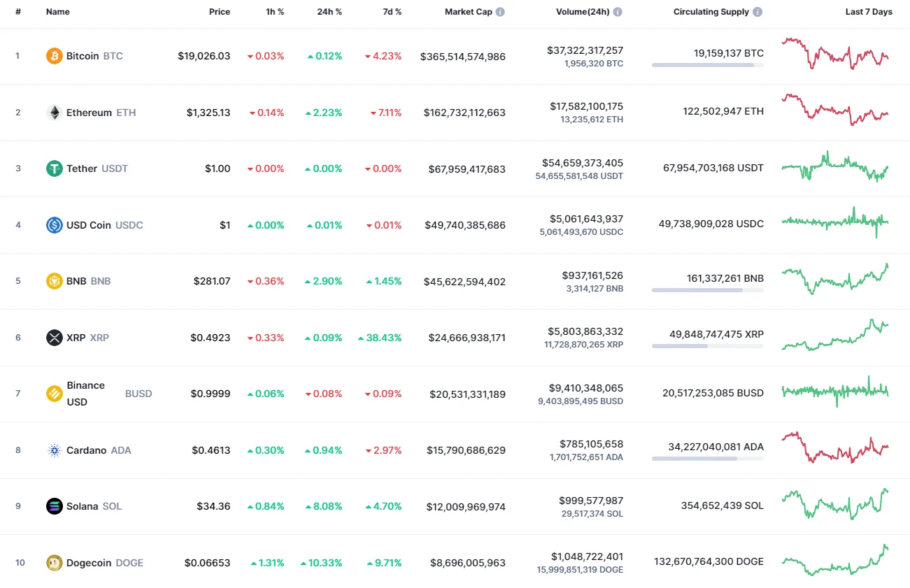Click the Ethereum logo icon
This screenshot has height=588, width=910.
pos(54,112)
